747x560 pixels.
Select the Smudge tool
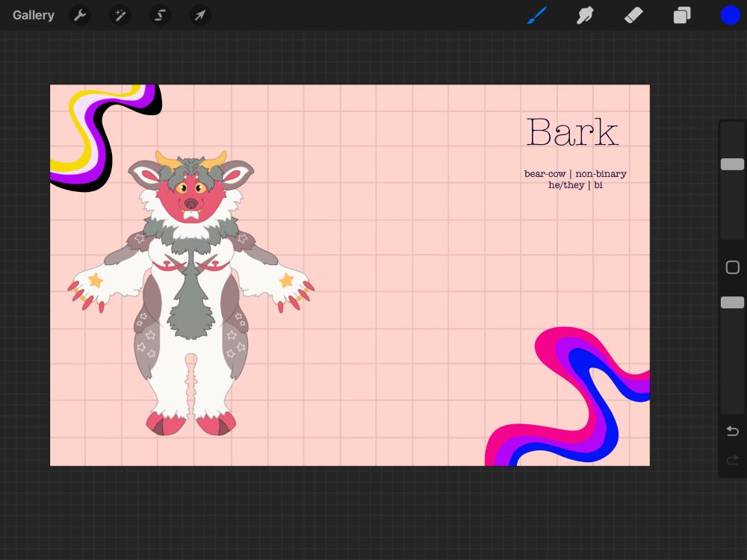(585, 15)
